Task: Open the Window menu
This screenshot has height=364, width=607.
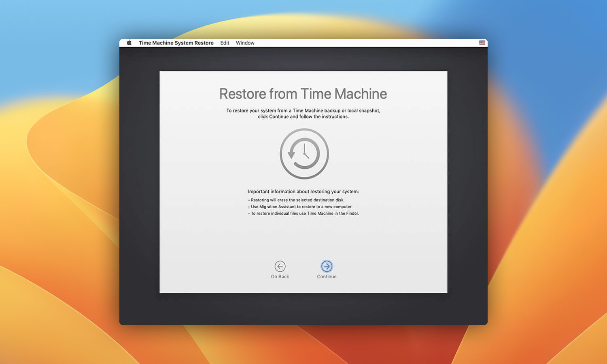Action: coord(245,43)
